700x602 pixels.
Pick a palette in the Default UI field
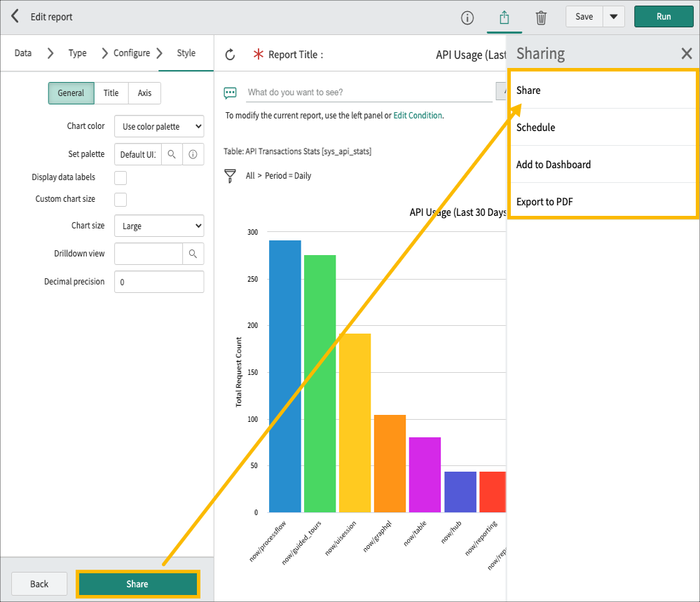137,153
